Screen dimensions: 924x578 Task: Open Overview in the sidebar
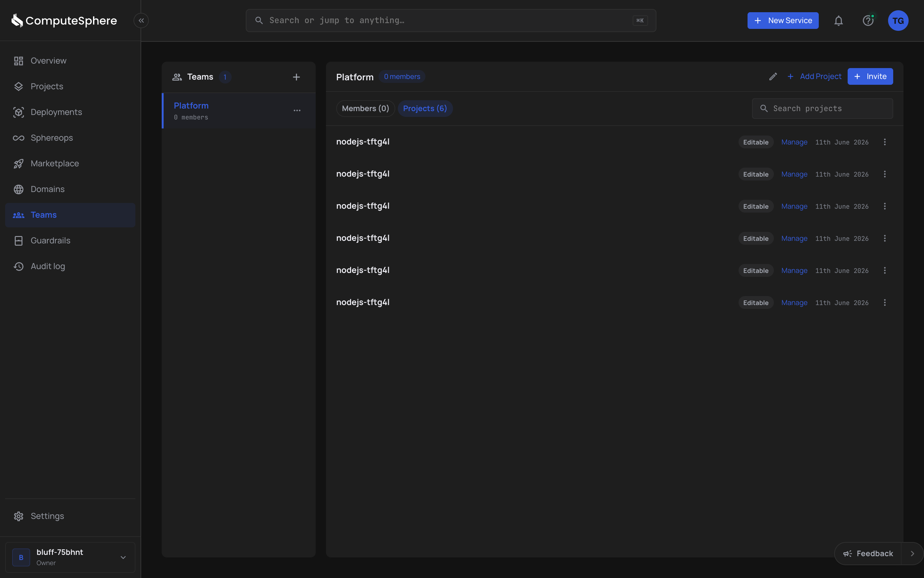pyautogui.click(x=70, y=61)
